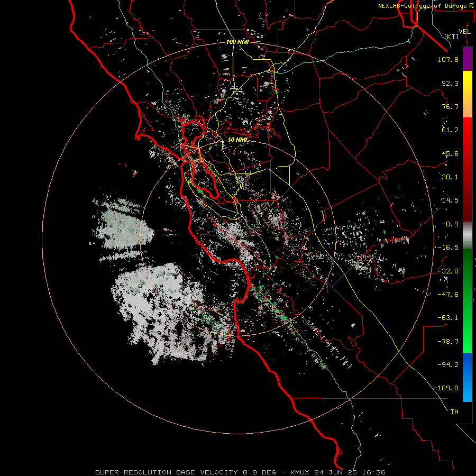The height and width of the screenshot is (476, 476).
Task: Click the -63.1 velocity scale value
Action: tap(448, 318)
